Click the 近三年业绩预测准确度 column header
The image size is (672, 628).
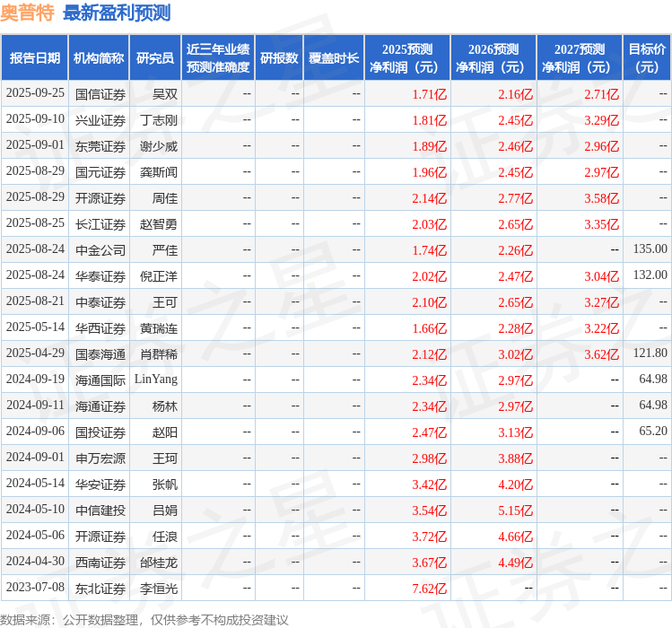pos(217,58)
